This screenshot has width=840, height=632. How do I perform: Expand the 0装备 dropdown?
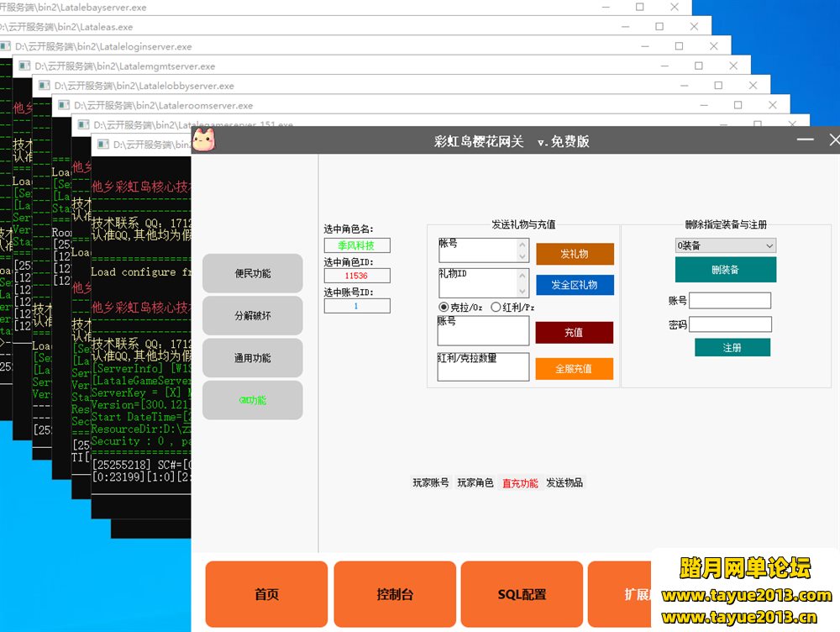(726, 245)
